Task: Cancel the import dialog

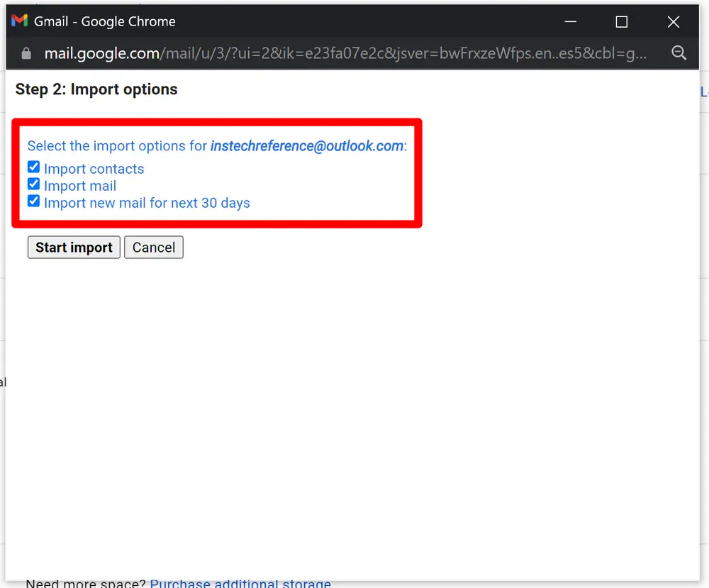Action: [x=154, y=248]
